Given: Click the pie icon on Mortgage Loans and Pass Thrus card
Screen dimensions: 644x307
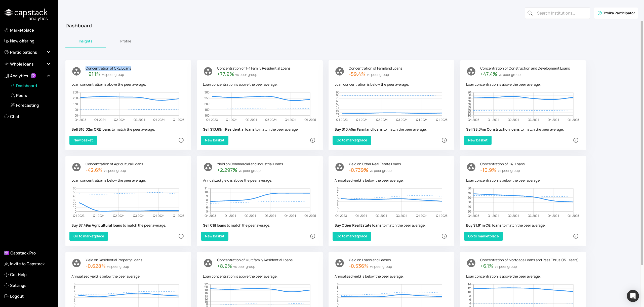Looking at the screenshot, I should (471, 263).
